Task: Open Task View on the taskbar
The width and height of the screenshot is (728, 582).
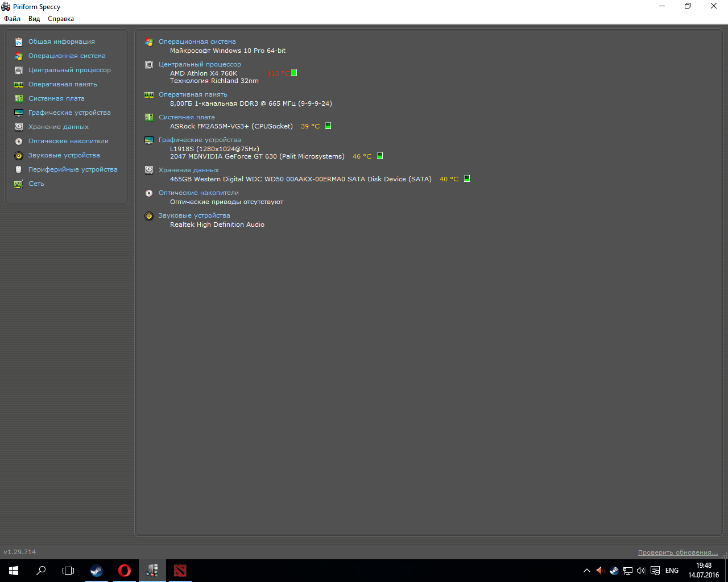Action: (x=68, y=571)
